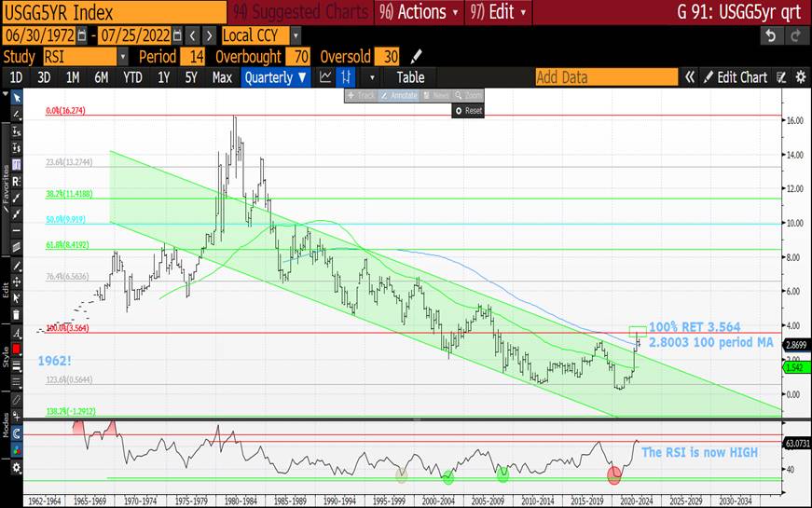Image resolution: width=812 pixels, height=508 pixels.
Task: Click the Reset button
Action: click(x=468, y=111)
